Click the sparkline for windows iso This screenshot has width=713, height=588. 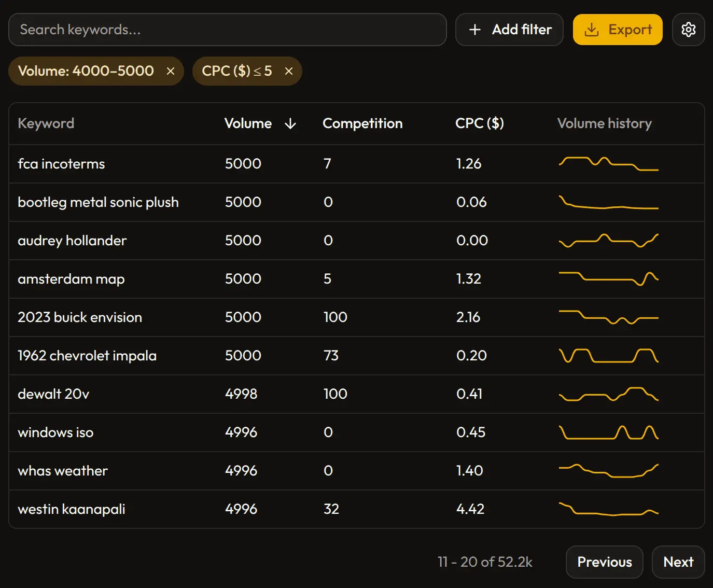[608, 432]
